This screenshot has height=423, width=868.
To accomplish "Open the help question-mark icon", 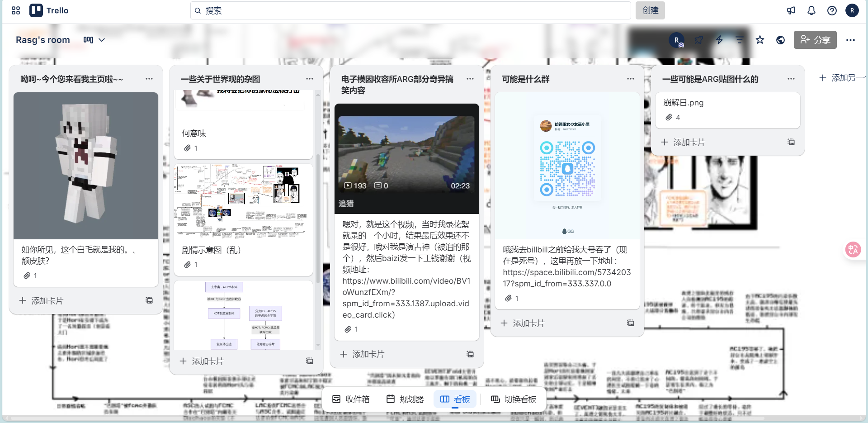I will [x=832, y=10].
